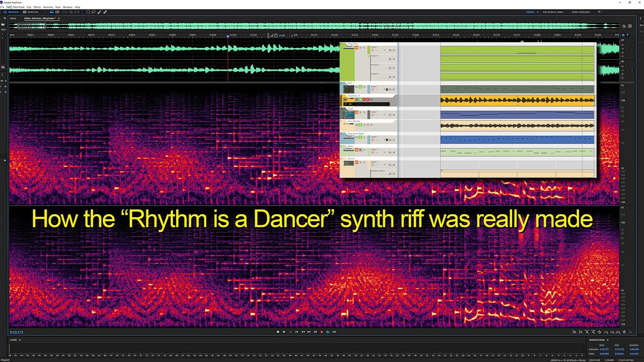Viewport: 644px width, 362px height.
Task: Select the Lasso Selection tool
Action: [94, 12]
